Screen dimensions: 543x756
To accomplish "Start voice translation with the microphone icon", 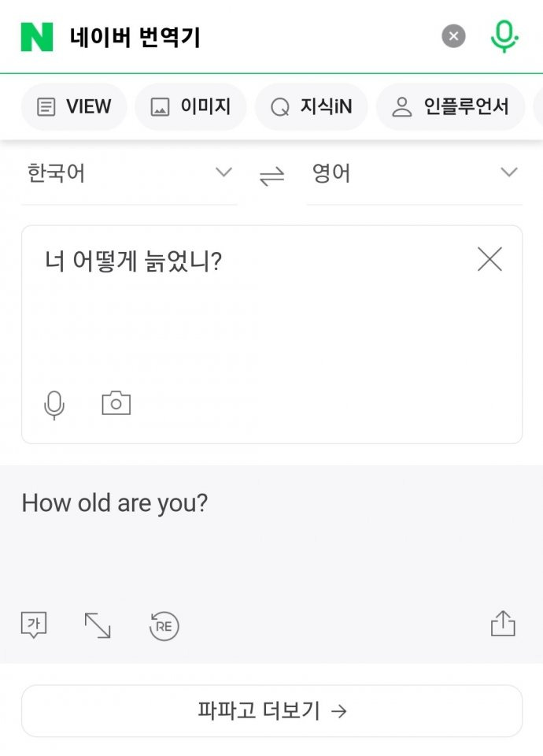I will coord(54,402).
